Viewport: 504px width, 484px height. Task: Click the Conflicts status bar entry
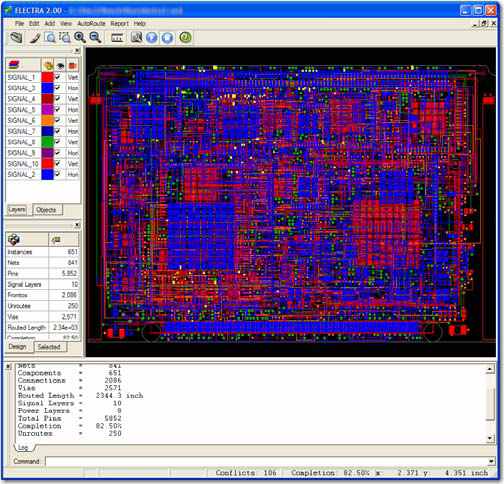click(246, 473)
